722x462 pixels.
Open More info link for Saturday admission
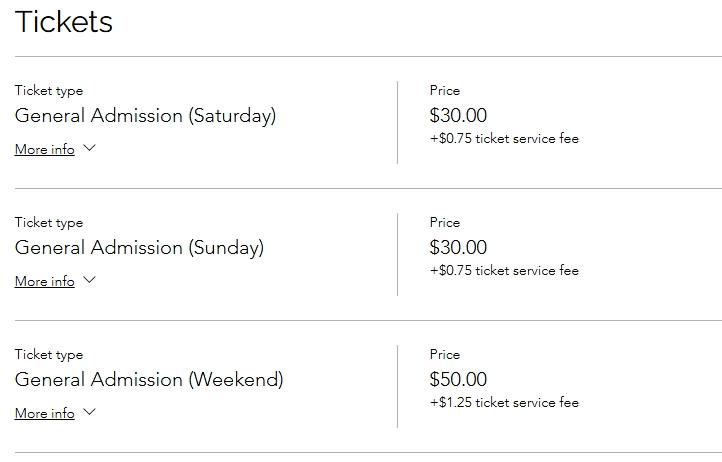point(45,149)
